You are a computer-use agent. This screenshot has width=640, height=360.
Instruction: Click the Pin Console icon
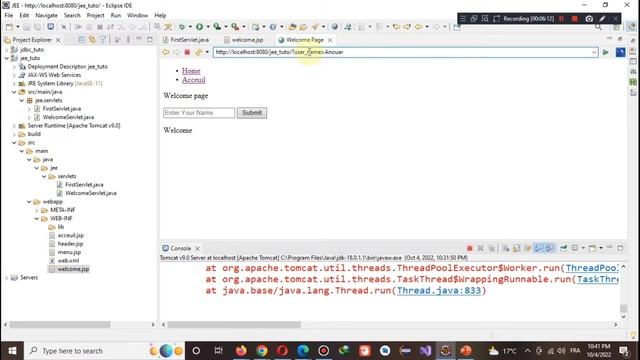564,248
